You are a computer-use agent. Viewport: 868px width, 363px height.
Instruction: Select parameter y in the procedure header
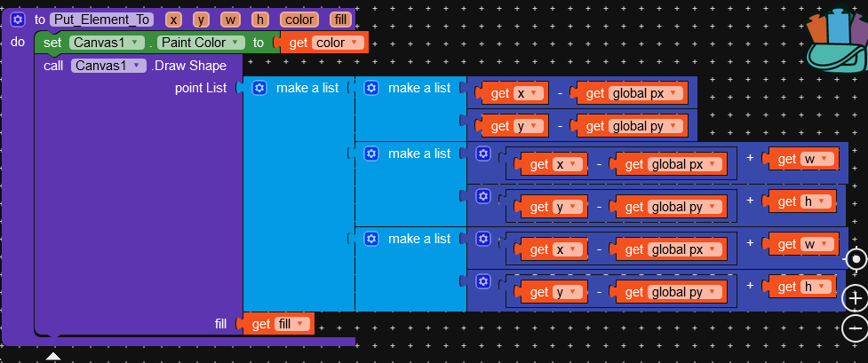201,20
